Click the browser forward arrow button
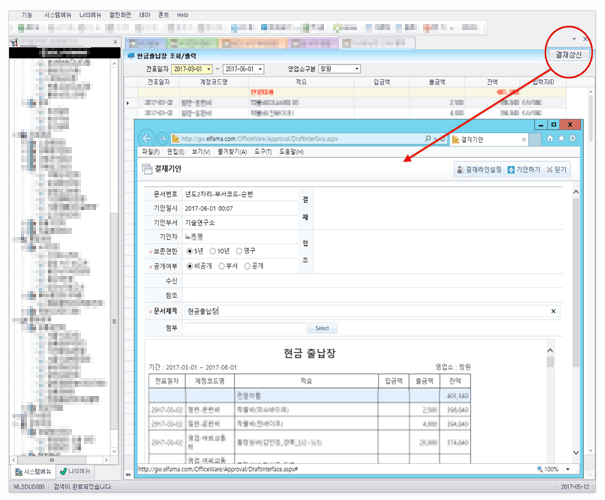Screen dimensions: 605x500 tap(163, 139)
